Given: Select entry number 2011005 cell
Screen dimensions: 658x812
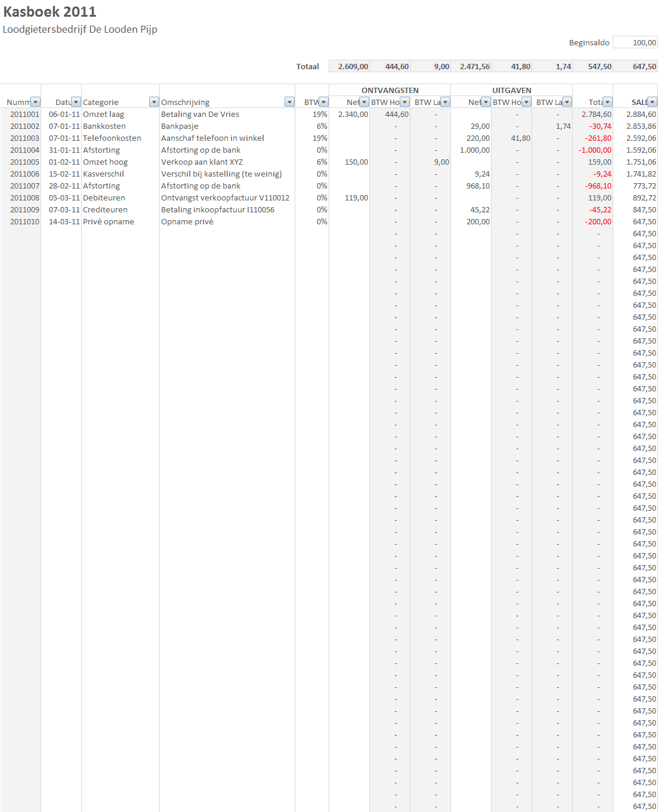Looking at the screenshot, I should pyautogui.click(x=24, y=162).
